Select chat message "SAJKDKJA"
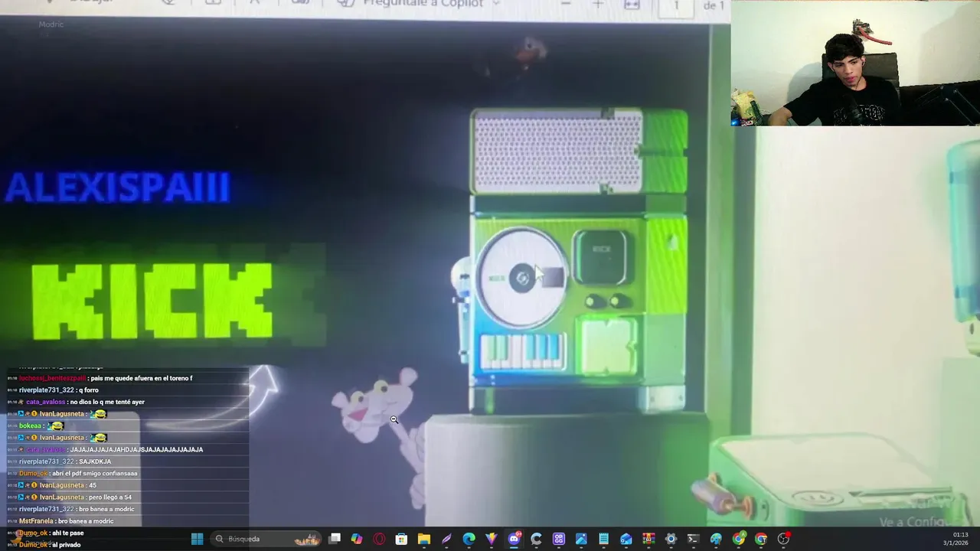The width and height of the screenshot is (980, 551). click(95, 461)
